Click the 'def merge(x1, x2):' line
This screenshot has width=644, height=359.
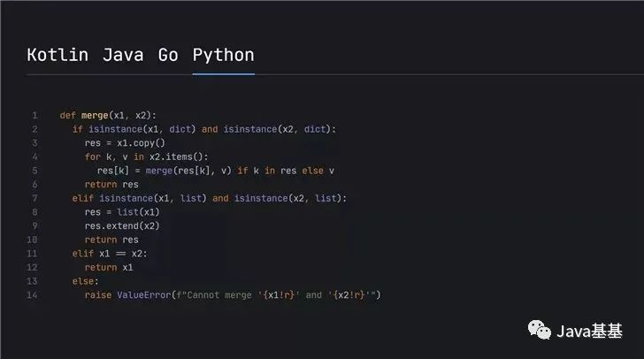(108, 116)
